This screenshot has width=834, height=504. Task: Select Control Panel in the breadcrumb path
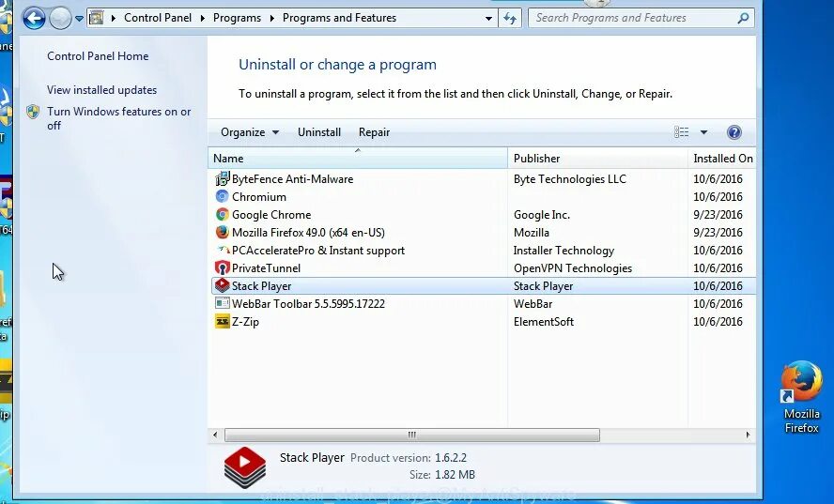[x=158, y=18]
